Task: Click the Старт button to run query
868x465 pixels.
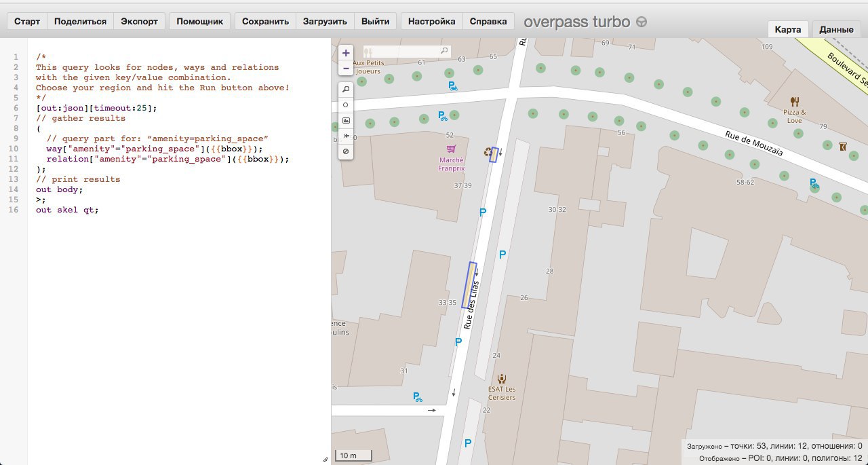Action: pos(27,21)
